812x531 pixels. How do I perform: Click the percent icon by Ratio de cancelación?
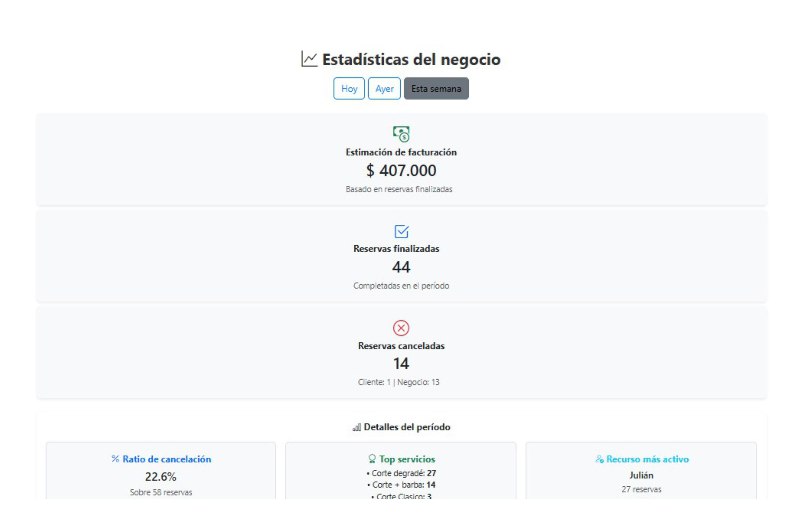click(x=115, y=459)
